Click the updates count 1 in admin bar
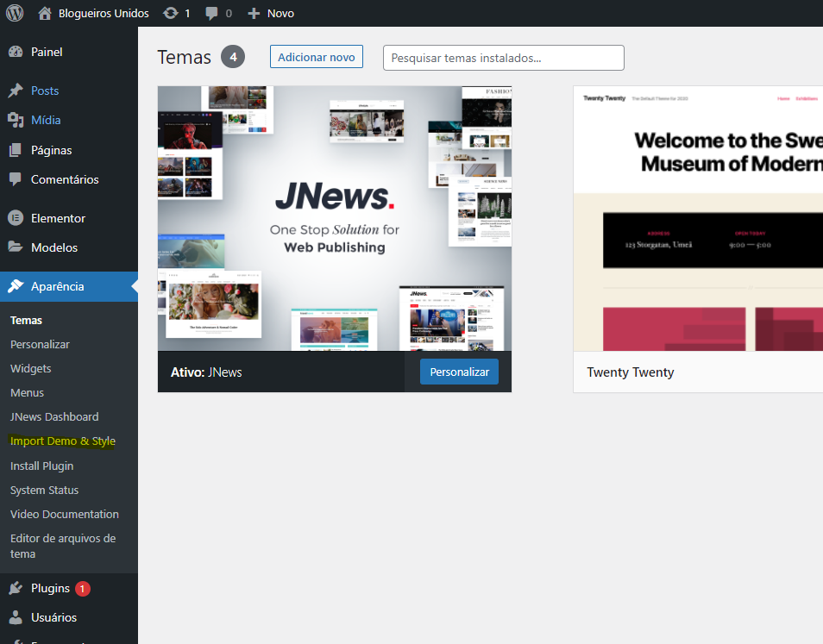 187,14
